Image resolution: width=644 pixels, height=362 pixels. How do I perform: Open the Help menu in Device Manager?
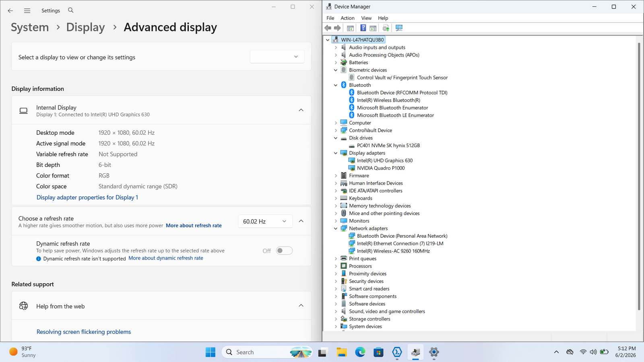tap(383, 18)
